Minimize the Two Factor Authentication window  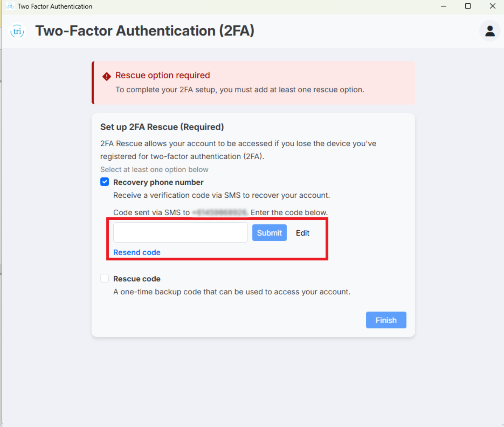click(444, 6)
